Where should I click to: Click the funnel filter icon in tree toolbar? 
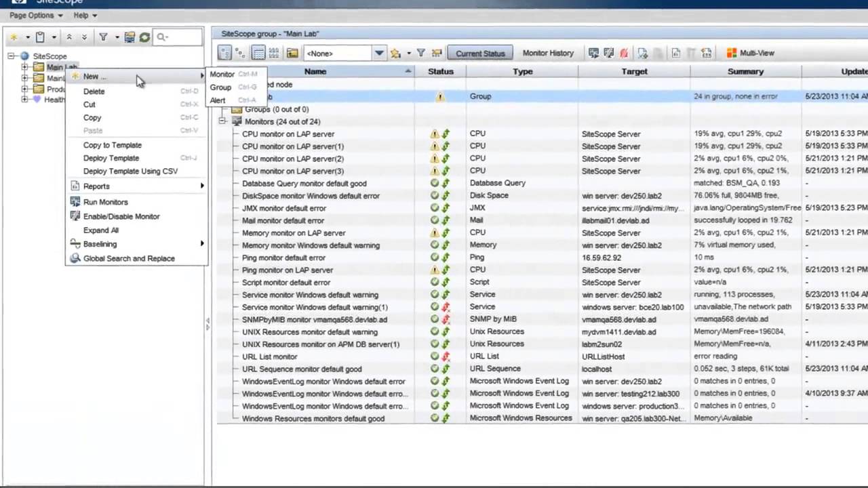(x=104, y=37)
